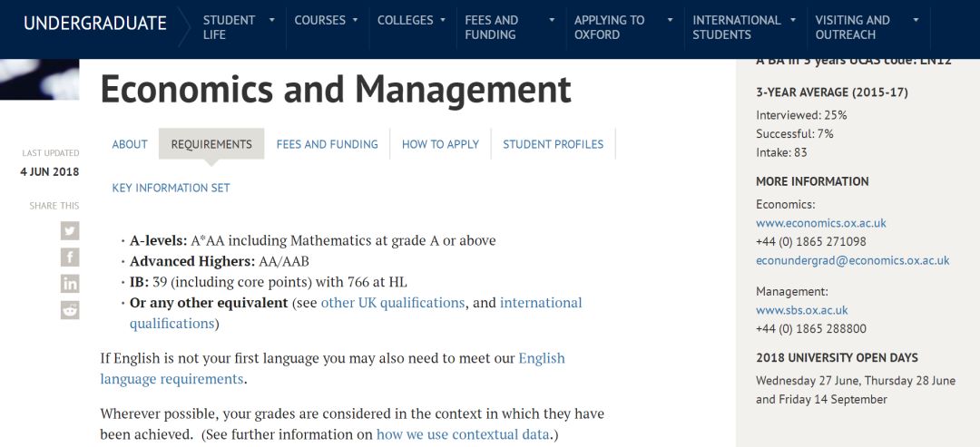Open the Student Profiles tab
This screenshot has width=980, height=447.
click(x=554, y=144)
